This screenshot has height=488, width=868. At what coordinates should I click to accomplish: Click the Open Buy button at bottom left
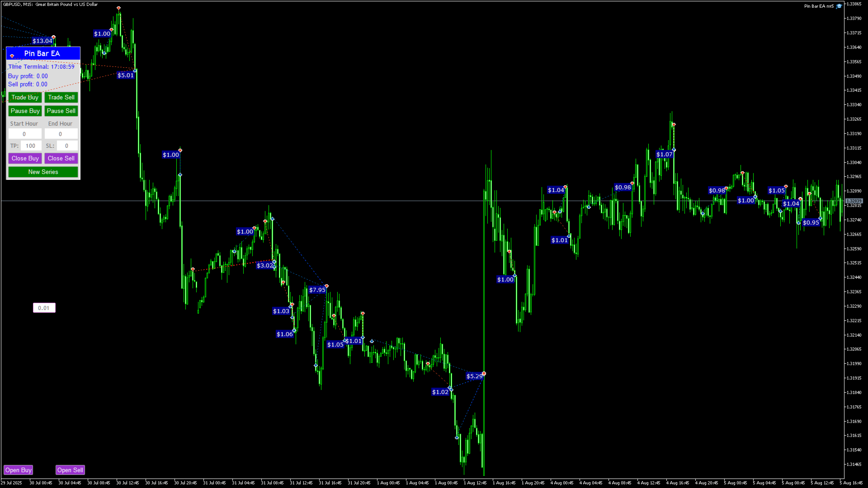[x=19, y=470]
